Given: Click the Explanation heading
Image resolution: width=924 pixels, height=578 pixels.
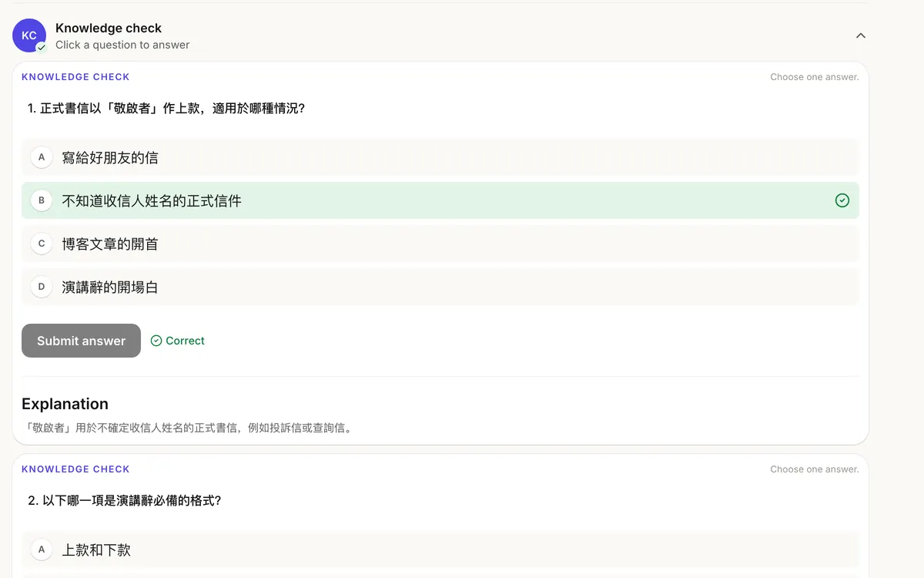Looking at the screenshot, I should tap(65, 404).
